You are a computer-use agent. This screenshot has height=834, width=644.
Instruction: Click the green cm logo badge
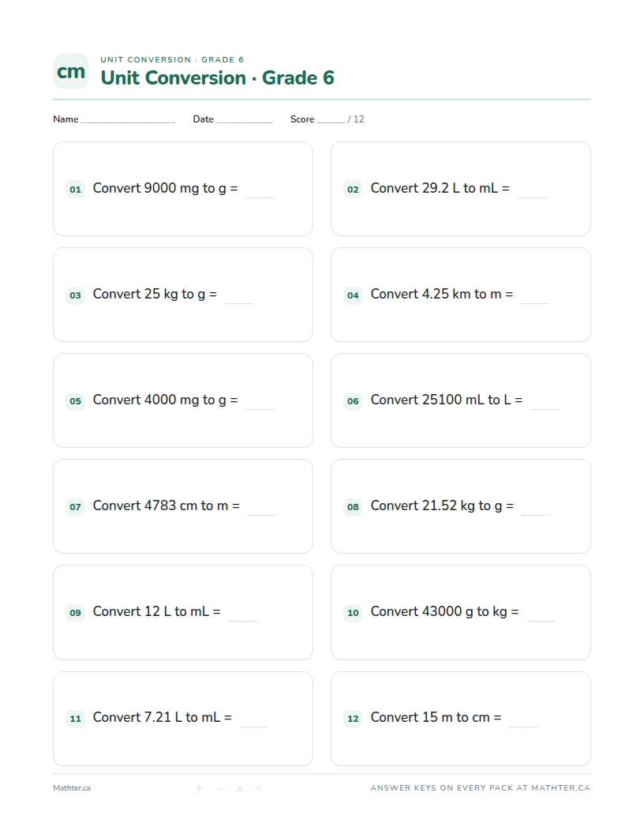point(71,71)
